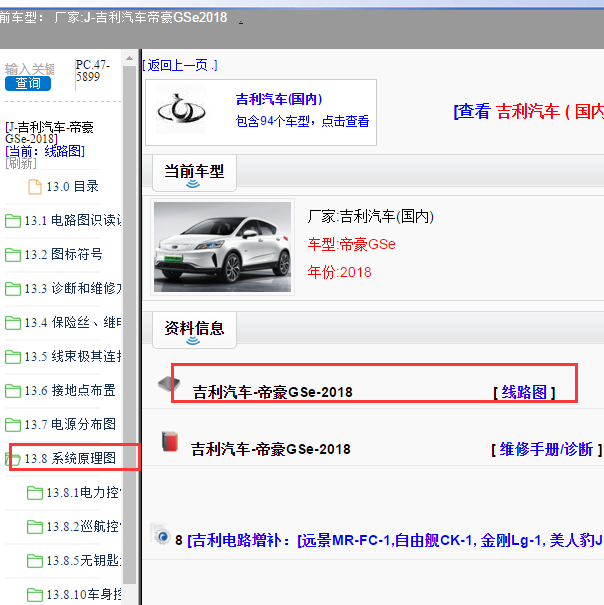Open the Geely logo thumbnail
This screenshot has height=605, width=604.
point(181,110)
